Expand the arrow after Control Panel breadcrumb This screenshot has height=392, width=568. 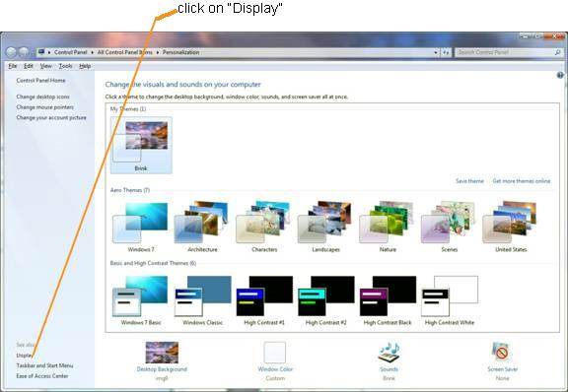point(93,52)
